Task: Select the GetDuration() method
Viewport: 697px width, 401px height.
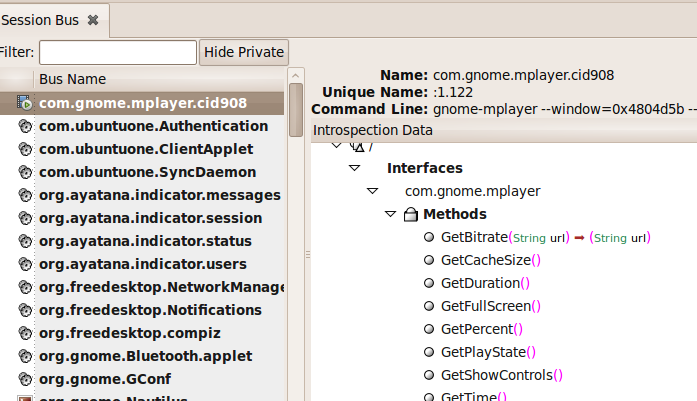Action: click(x=485, y=283)
